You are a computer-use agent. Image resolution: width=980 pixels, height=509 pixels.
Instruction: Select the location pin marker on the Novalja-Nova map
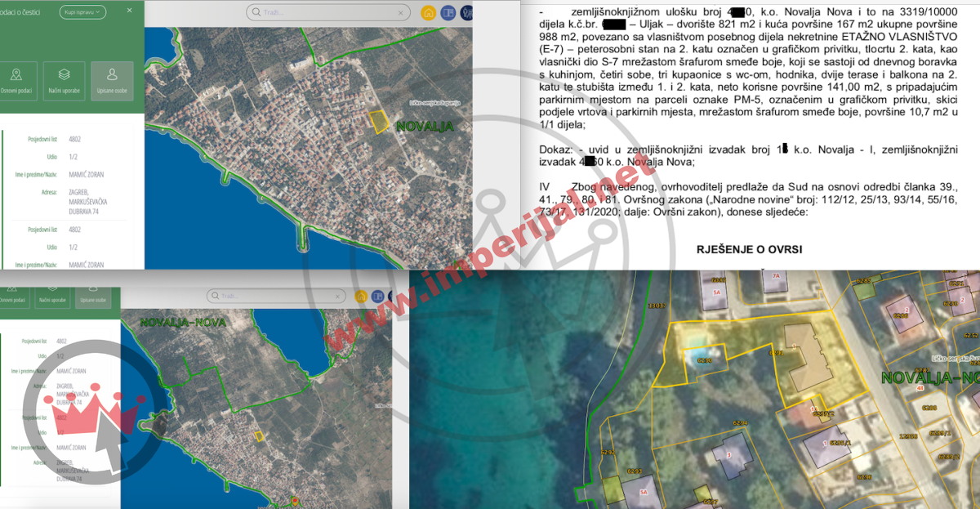[296, 500]
